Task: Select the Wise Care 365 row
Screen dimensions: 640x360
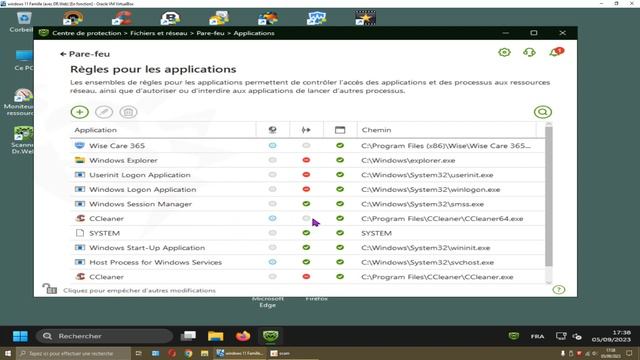Action: click(307, 146)
